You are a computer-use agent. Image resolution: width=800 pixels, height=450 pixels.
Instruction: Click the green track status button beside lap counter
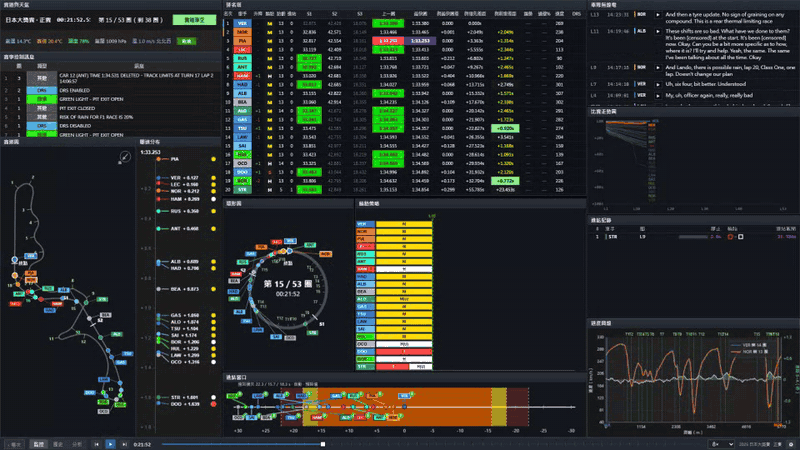[x=194, y=20]
